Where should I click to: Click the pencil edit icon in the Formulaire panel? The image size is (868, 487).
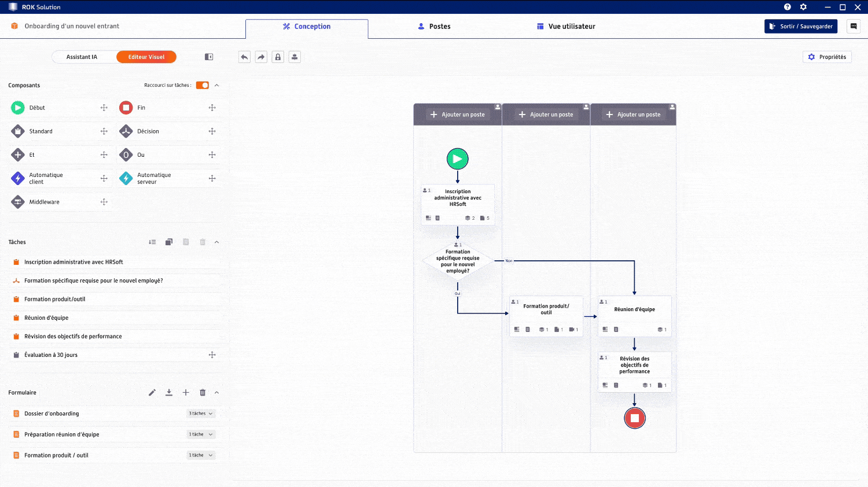coord(152,392)
